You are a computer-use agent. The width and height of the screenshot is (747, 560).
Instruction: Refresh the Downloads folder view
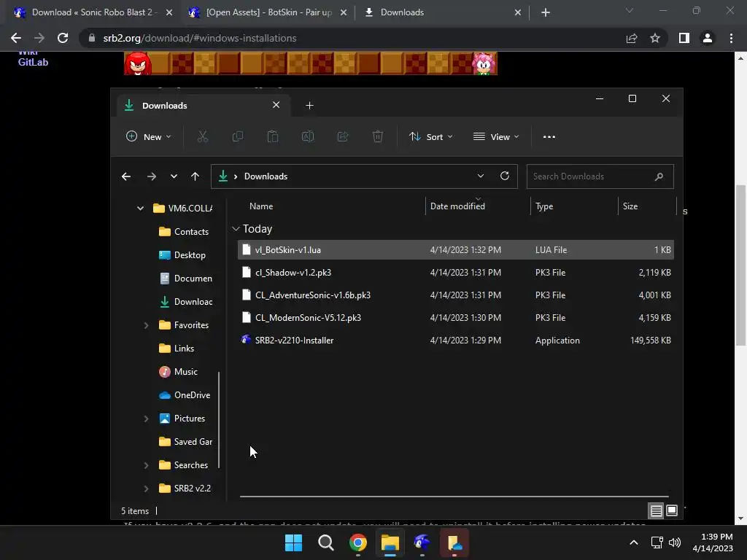pos(505,176)
